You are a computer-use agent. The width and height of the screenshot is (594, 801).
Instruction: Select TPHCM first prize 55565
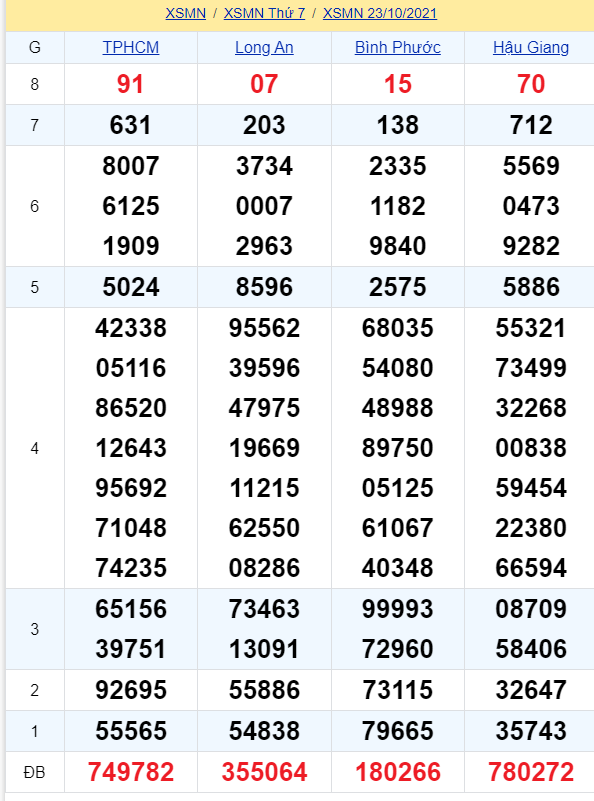[x=131, y=731]
